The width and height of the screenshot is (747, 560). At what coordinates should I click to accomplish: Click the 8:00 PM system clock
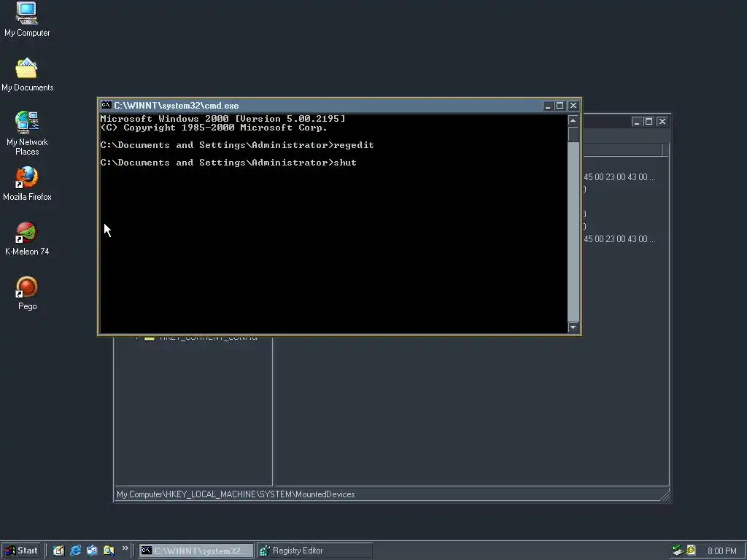tap(721, 551)
